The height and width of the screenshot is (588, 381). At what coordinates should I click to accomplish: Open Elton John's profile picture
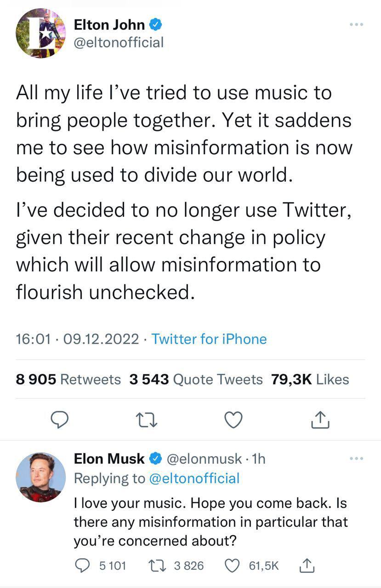coord(40,33)
